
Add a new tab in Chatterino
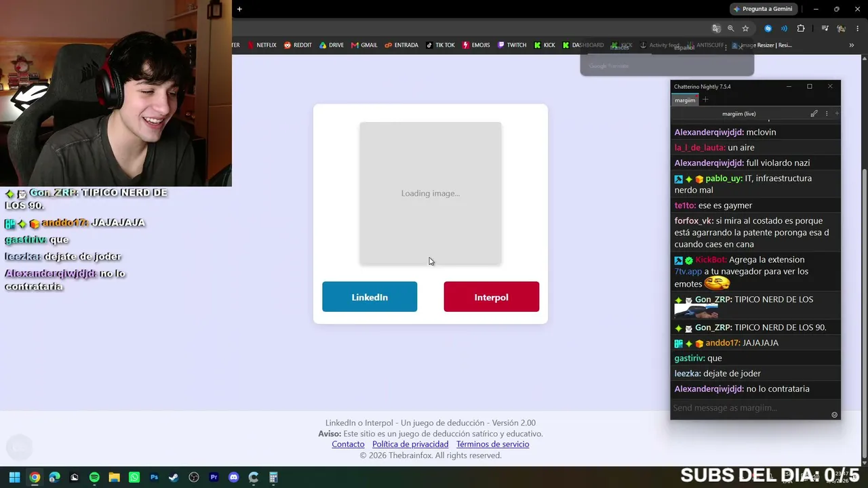click(x=705, y=100)
